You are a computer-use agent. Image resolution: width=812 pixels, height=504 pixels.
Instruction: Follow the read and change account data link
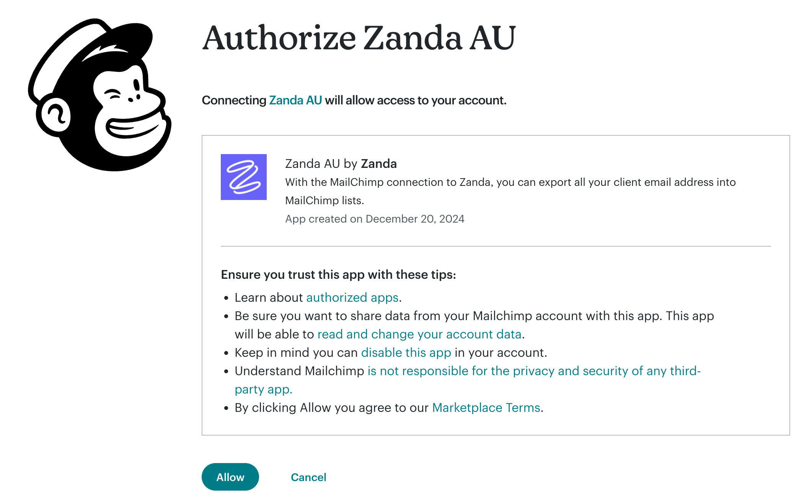point(419,334)
